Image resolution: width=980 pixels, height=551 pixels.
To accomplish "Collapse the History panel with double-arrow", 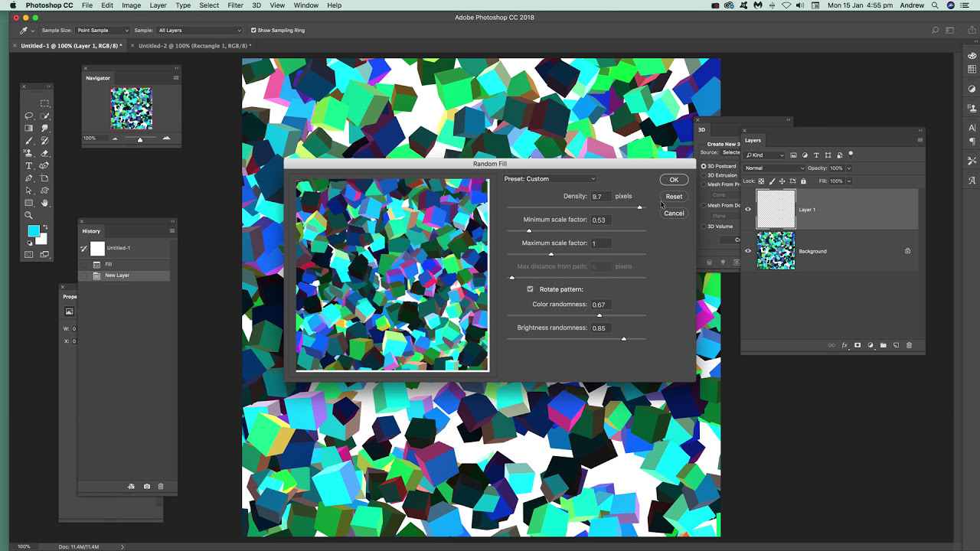I will point(171,221).
